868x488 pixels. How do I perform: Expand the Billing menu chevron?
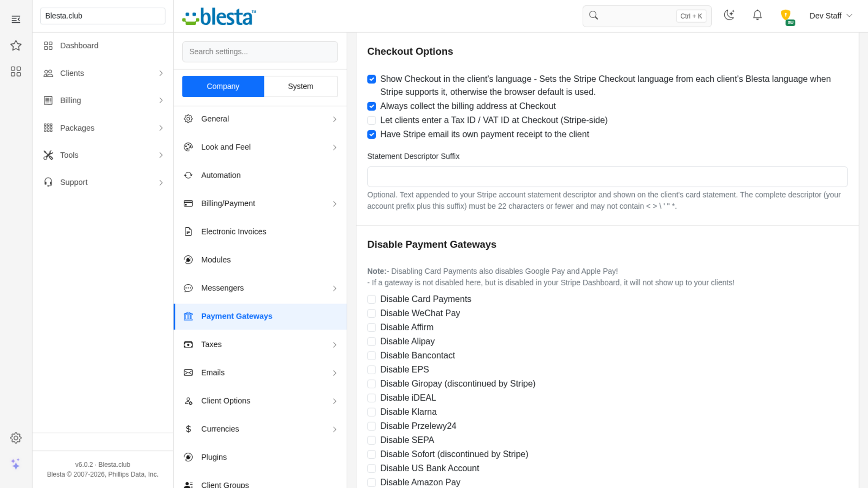pos(161,100)
